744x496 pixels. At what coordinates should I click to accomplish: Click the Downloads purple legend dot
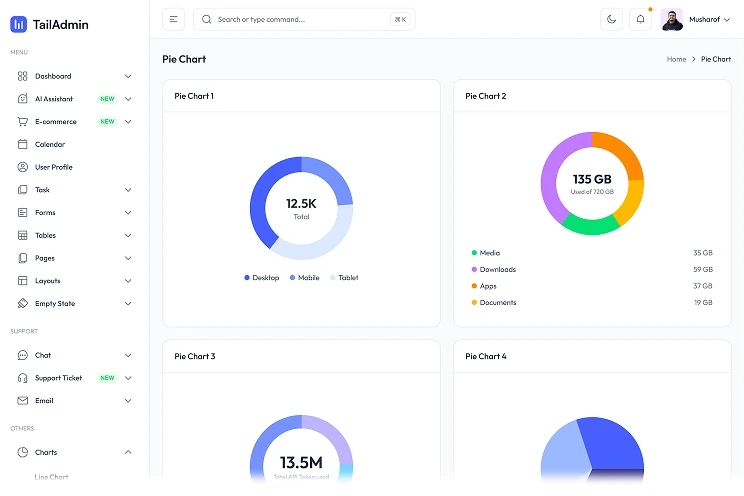tap(474, 270)
